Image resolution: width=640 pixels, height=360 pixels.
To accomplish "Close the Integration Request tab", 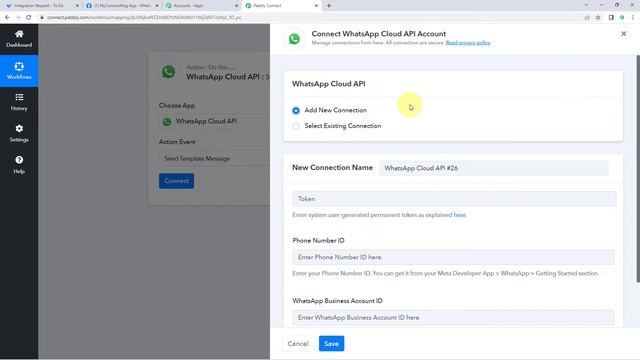I will (77, 6).
